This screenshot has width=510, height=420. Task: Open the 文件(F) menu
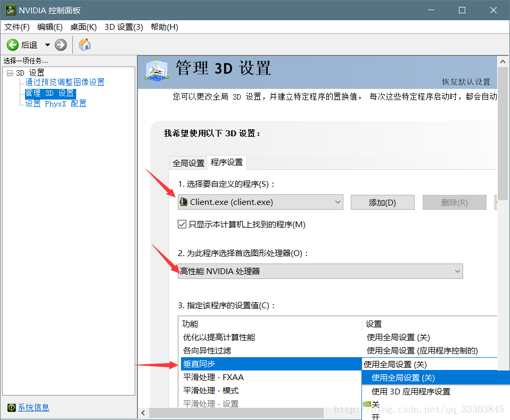(17, 27)
